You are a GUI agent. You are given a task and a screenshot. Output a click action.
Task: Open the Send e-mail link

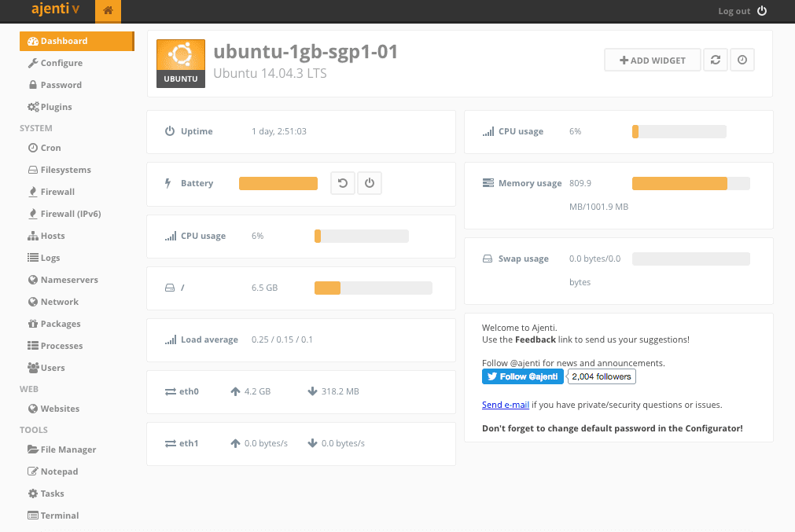[505, 405]
